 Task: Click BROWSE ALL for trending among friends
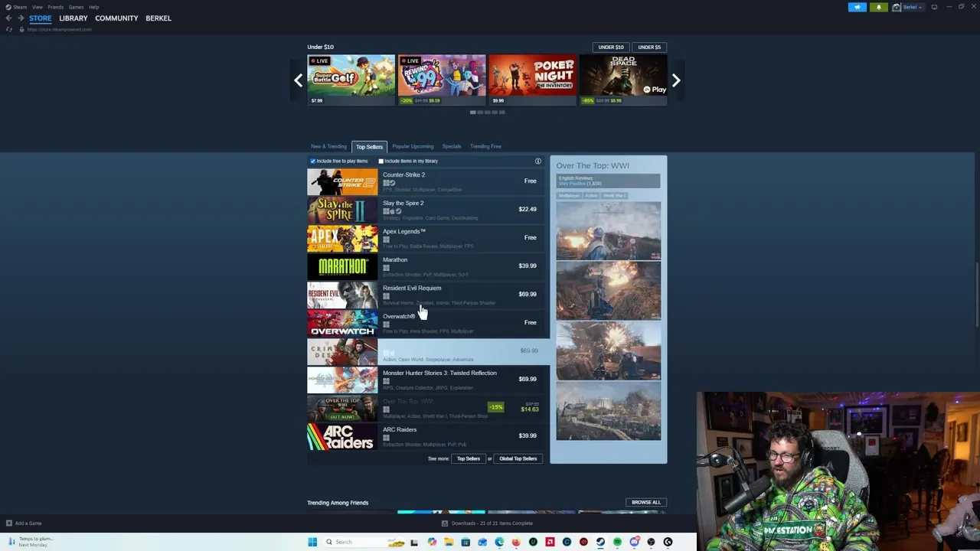coord(645,502)
